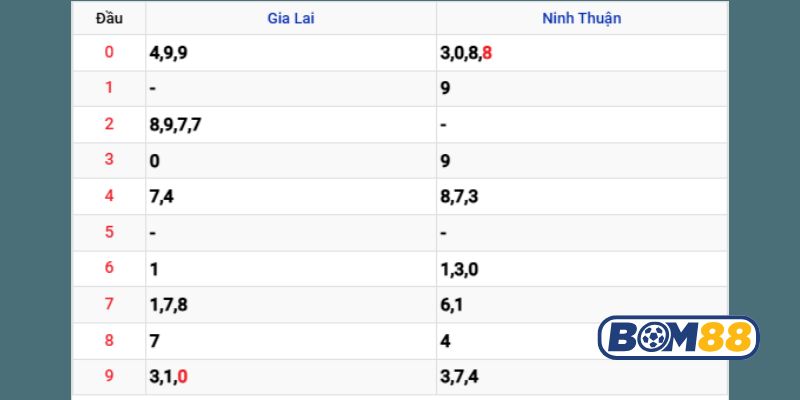Click Gia Lai cell showing 8,9,7,7
Image resolution: width=800 pixels, height=400 pixels.
coord(176,125)
